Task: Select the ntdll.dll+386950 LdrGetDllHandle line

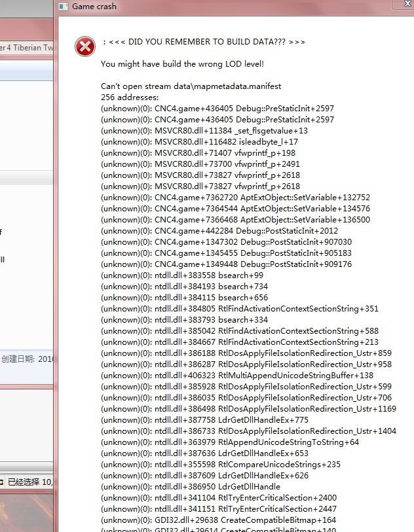Action: click(x=191, y=487)
